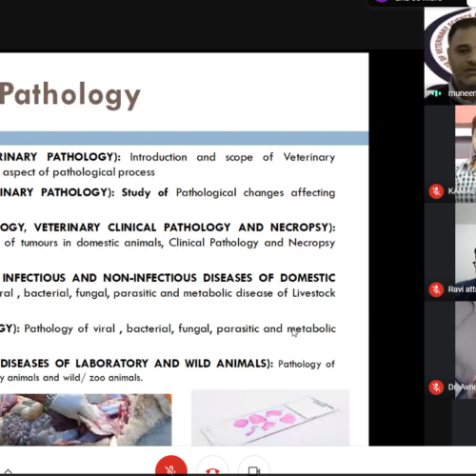Click Dr Avne's participant video tile

[x=450, y=349]
